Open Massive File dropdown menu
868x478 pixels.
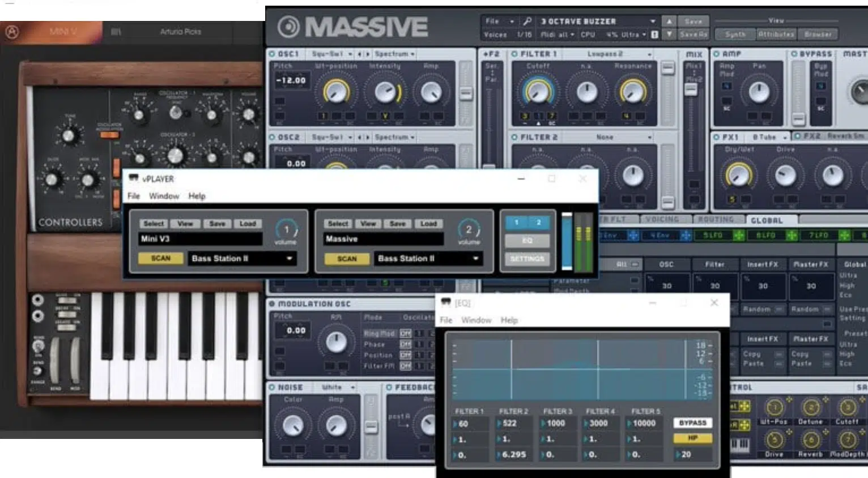pyautogui.click(x=499, y=21)
